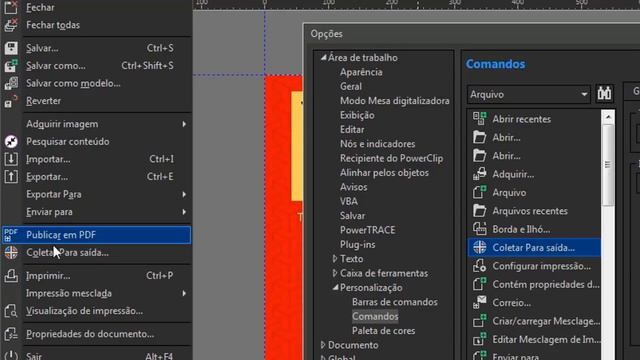Image resolution: width=640 pixels, height=360 pixels.
Task: Click the Correio envelope icon
Action: click(x=480, y=302)
